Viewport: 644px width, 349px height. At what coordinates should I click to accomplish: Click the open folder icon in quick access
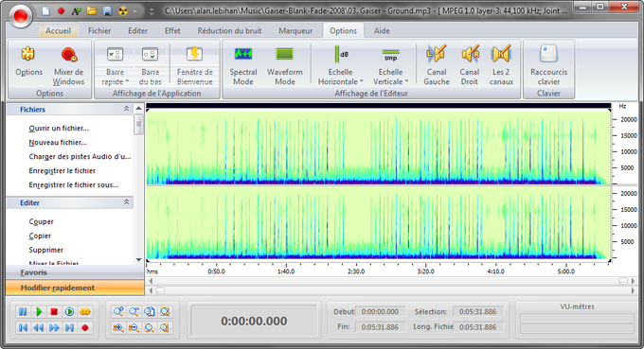click(x=92, y=11)
